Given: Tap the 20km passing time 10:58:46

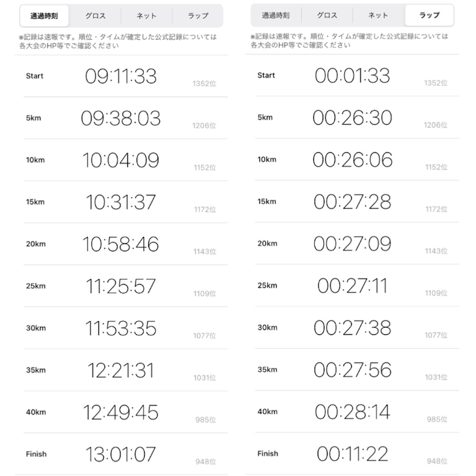Looking at the screenshot, I should pos(120,244).
